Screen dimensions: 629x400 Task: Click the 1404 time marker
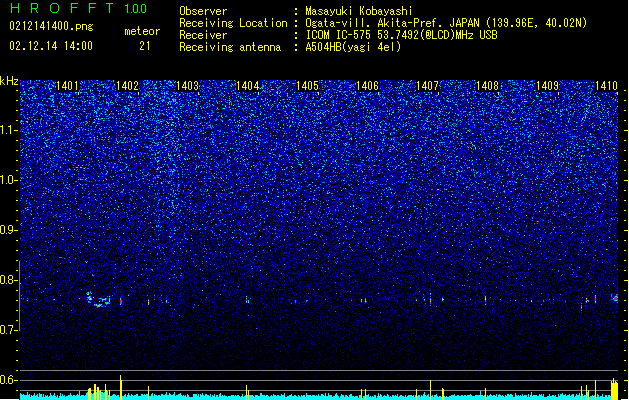pos(248,86)
